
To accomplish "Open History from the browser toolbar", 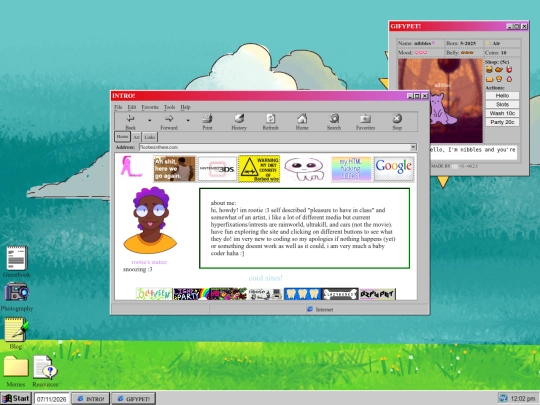I will pyautogui.click(x=239, y=119).
